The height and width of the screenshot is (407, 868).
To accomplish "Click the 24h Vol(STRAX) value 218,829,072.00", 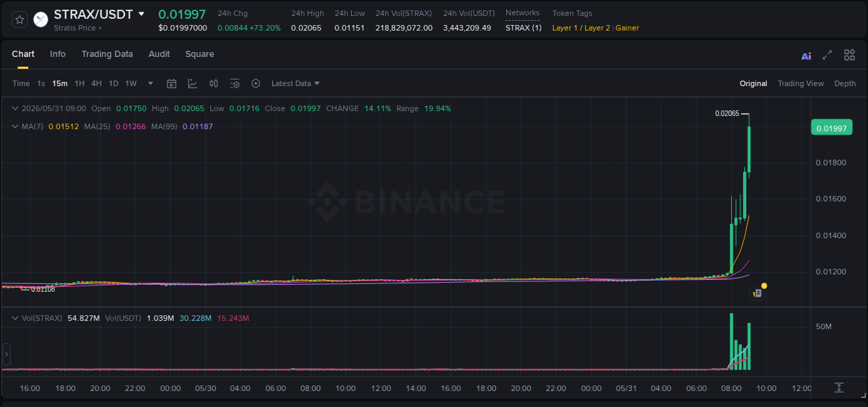I will pyautogui.click(x=403, y=28).
